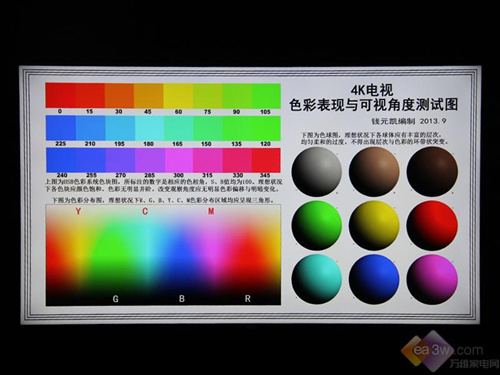Screen dimensions: 500x375
Task: Click the white G label in gradient map
Action: (115, 299)
